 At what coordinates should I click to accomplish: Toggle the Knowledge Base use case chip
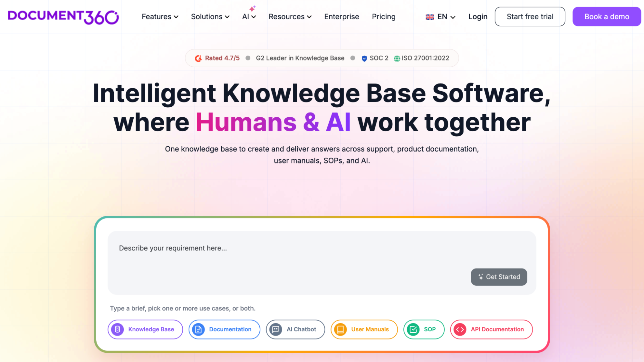click(x=145, y=329)
